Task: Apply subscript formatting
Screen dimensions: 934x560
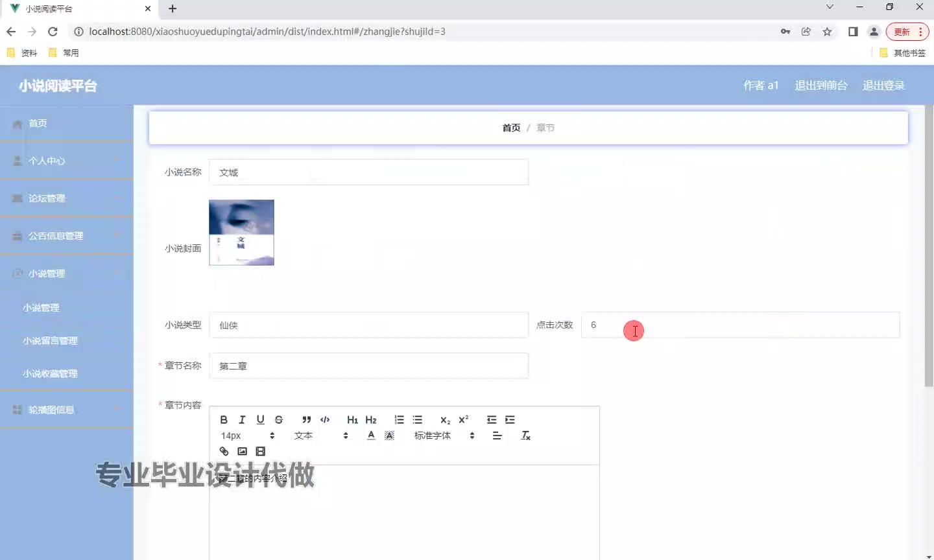Action: click(445, 420)
